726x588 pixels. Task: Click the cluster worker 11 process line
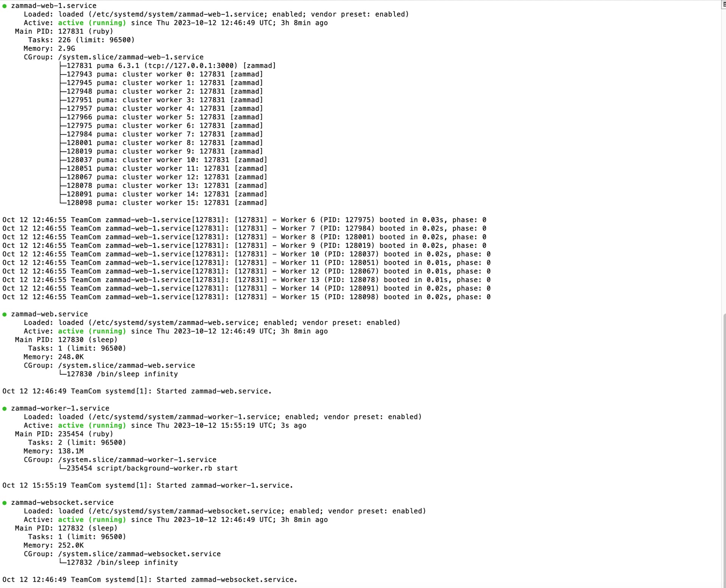[x=164, y=169]
